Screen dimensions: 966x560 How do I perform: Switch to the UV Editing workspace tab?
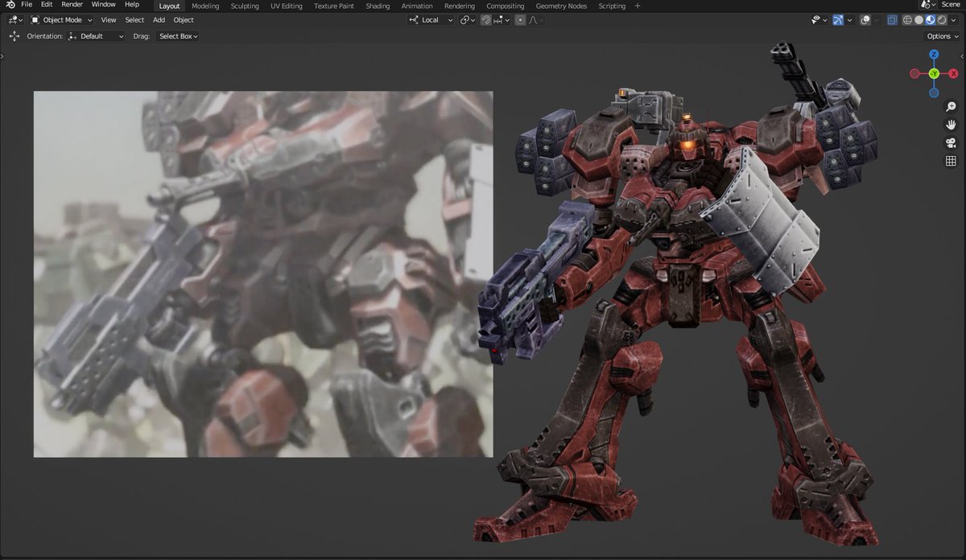[x=287, y=6]
